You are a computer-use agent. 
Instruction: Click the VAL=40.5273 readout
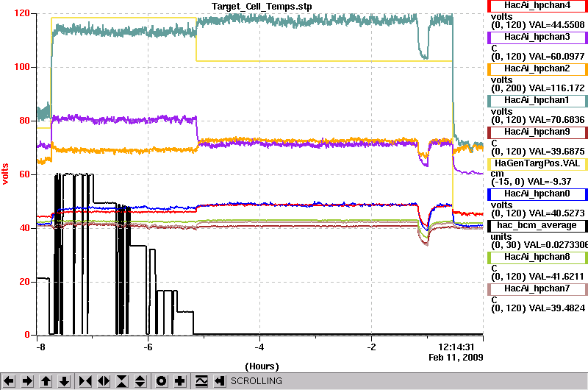click(x=556, y=213)
